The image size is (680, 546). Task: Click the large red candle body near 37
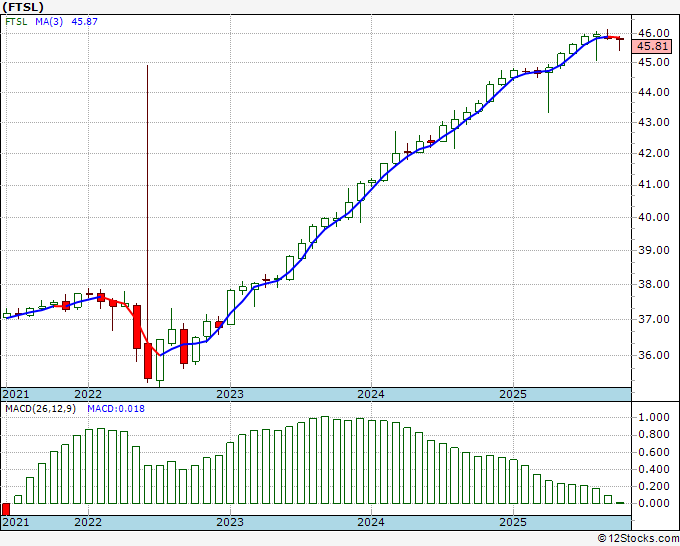coord(137,327)
